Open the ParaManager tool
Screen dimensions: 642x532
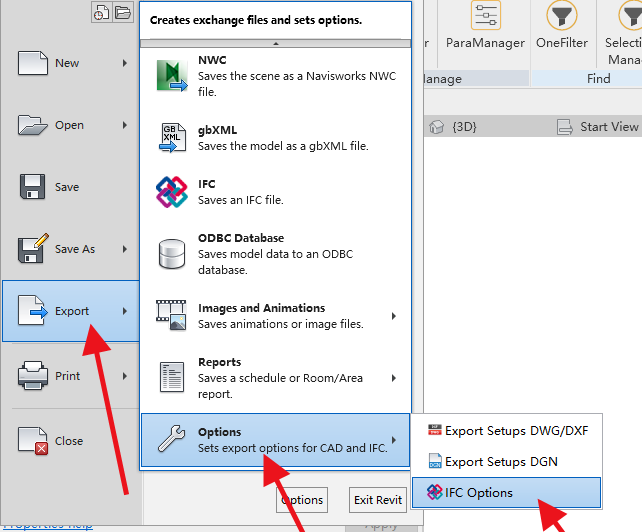point(487,27)
